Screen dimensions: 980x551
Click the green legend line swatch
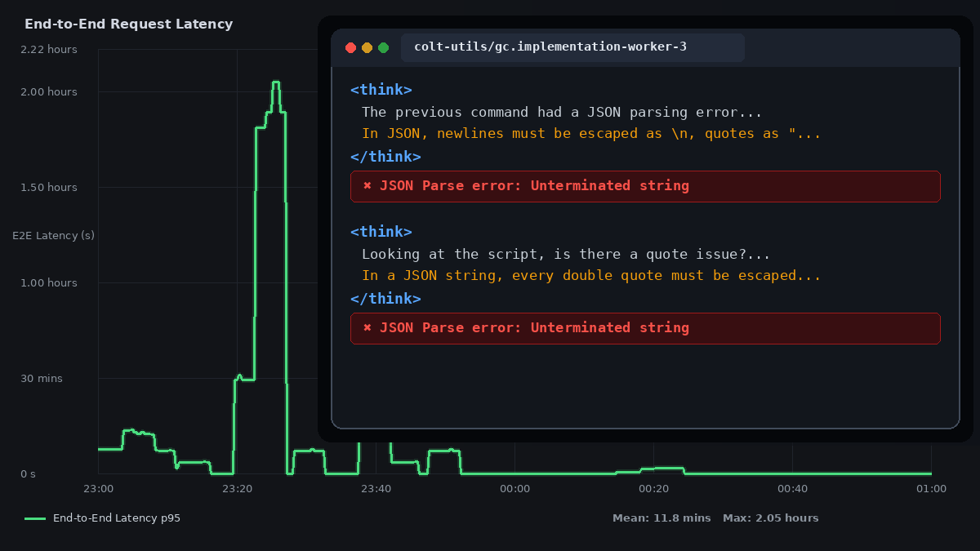[35, 518]
